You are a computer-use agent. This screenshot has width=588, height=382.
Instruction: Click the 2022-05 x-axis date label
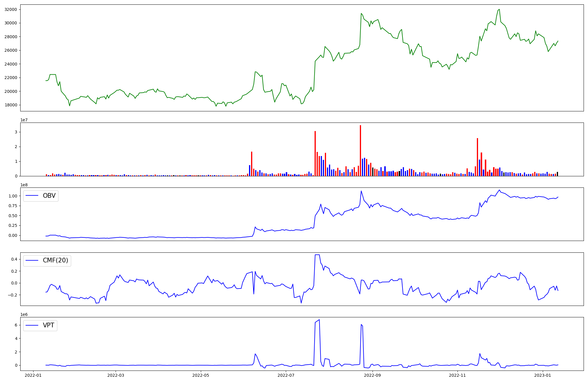pos(201,375)
